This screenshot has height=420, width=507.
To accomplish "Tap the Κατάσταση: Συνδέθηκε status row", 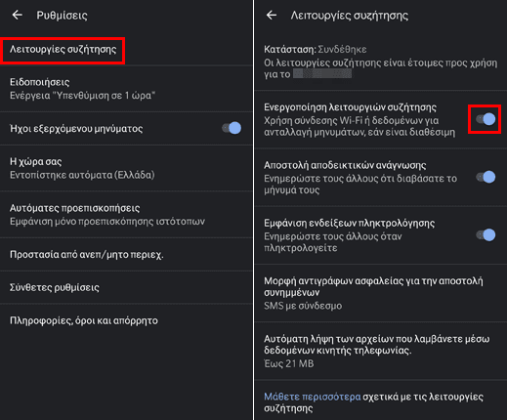I will (381, 62).
